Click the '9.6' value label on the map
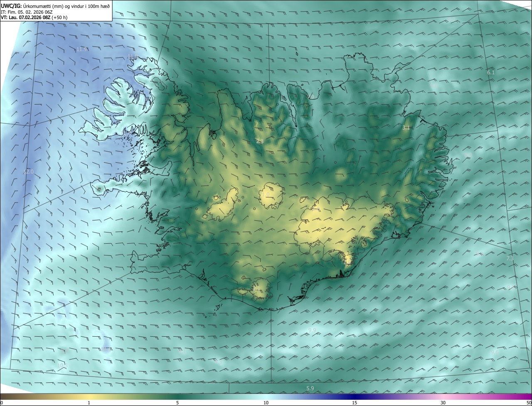 tap(495, 352)
